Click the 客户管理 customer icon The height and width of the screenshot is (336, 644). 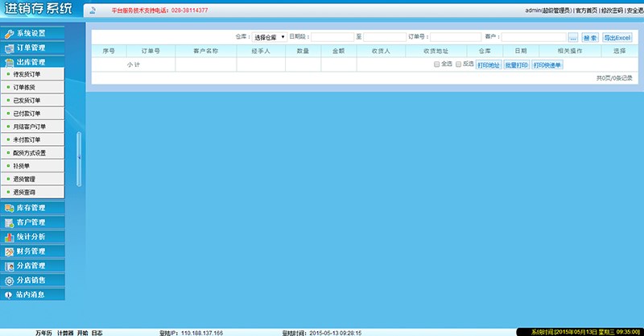(x=9, y=223)
